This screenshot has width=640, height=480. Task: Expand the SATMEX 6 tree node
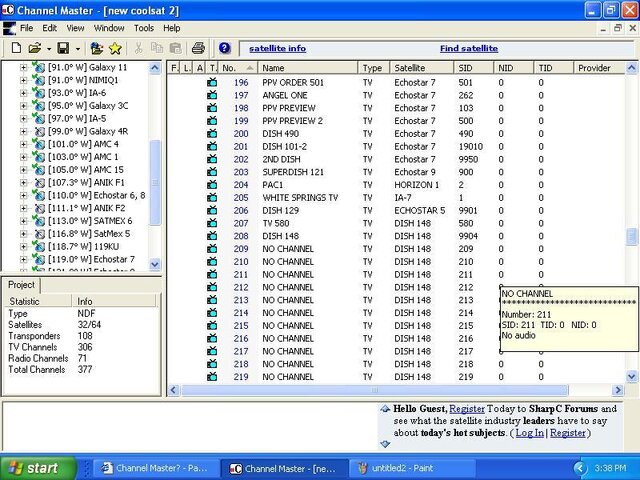click(x=23, y=221)
